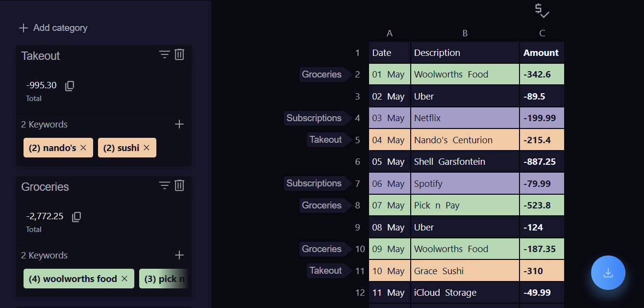Viewport: 644px width, 308px height.
Task: Select the woolworths food keyword chip
Action: tap(78, 279)
